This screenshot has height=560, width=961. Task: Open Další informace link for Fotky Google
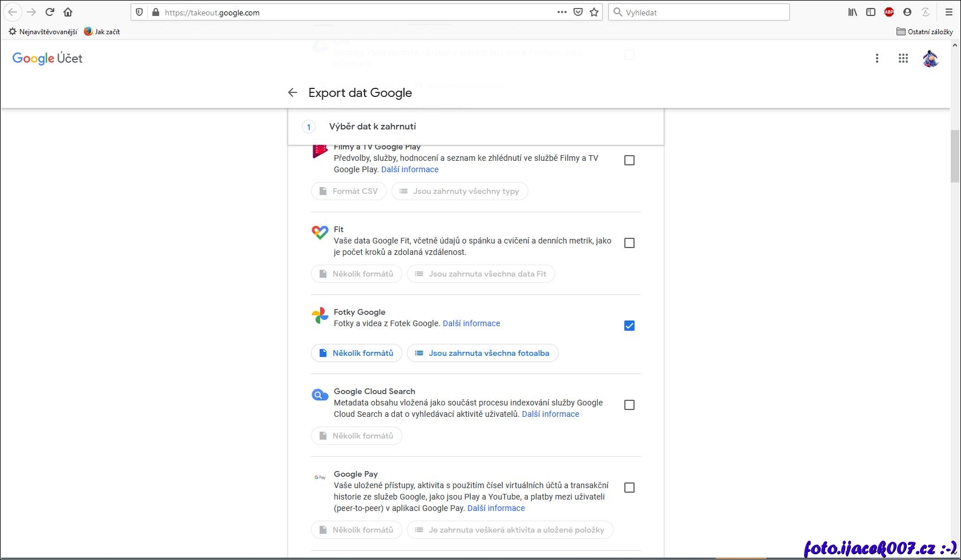coord(471,323)
